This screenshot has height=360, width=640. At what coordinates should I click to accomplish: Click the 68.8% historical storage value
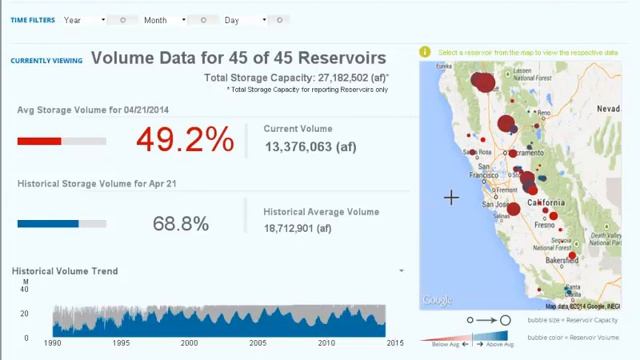(181, 224)
